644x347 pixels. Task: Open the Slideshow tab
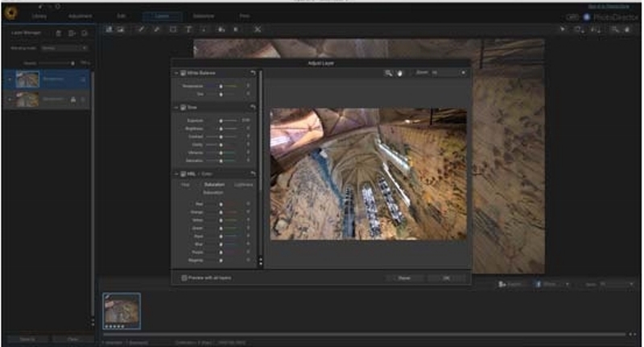(204, 16)
